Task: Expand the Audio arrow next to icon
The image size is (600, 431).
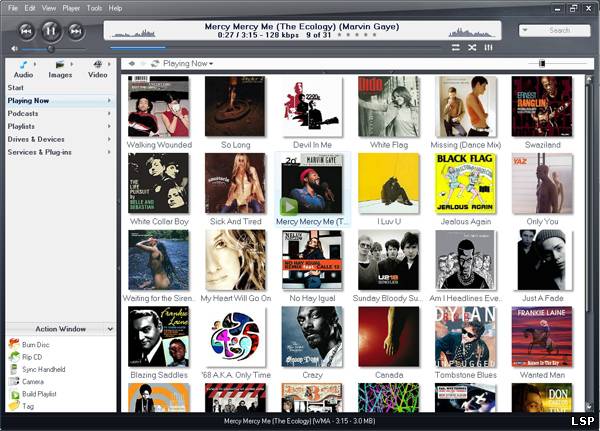Action: 35,64
